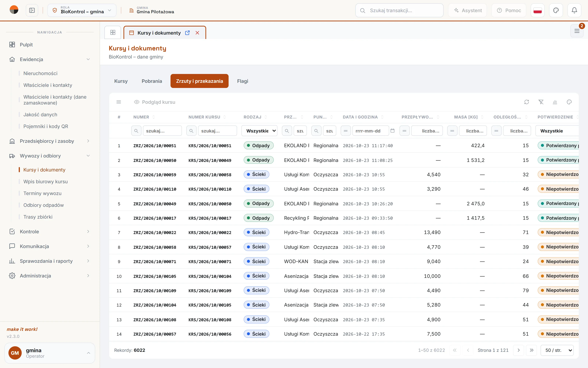Viewport: 588px width, 368px height.
Task: Open the side panel menu with badge 2
Action: (x=577, y=31)
